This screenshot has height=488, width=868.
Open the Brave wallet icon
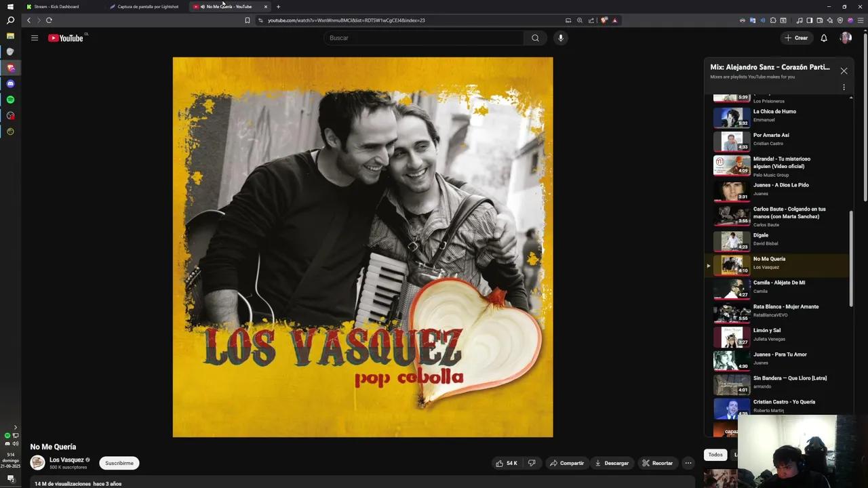pyautogui.click(x=820, y=20)
